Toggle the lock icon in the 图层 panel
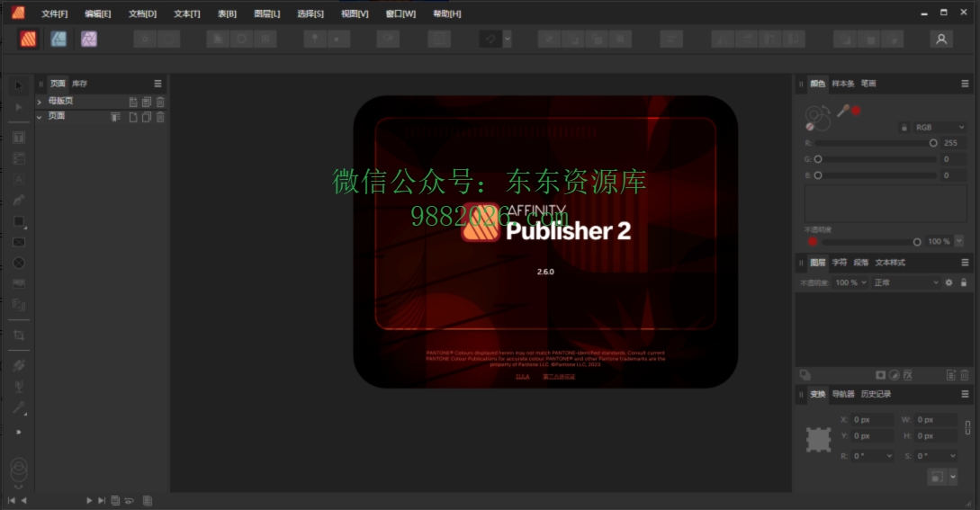The image size is (980, 510). (x=964, y=282)
